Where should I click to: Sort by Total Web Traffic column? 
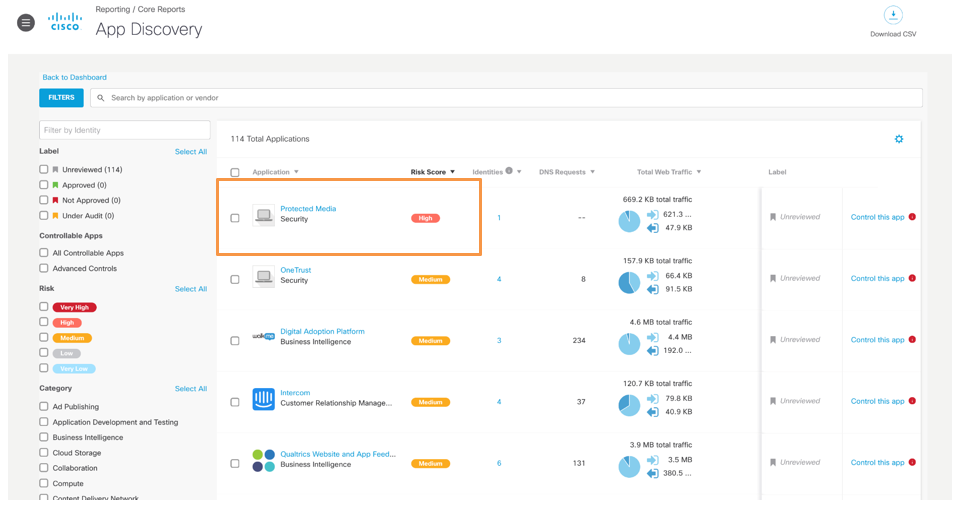click(669, 172)
